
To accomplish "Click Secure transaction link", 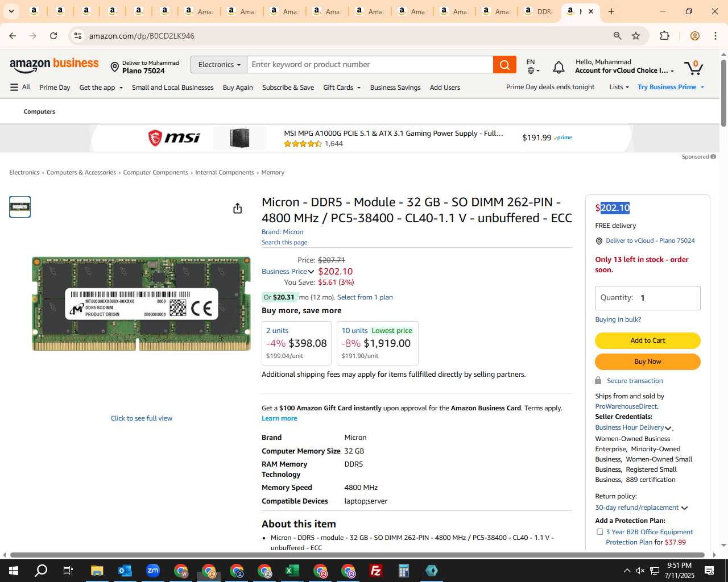I will 635,381.
